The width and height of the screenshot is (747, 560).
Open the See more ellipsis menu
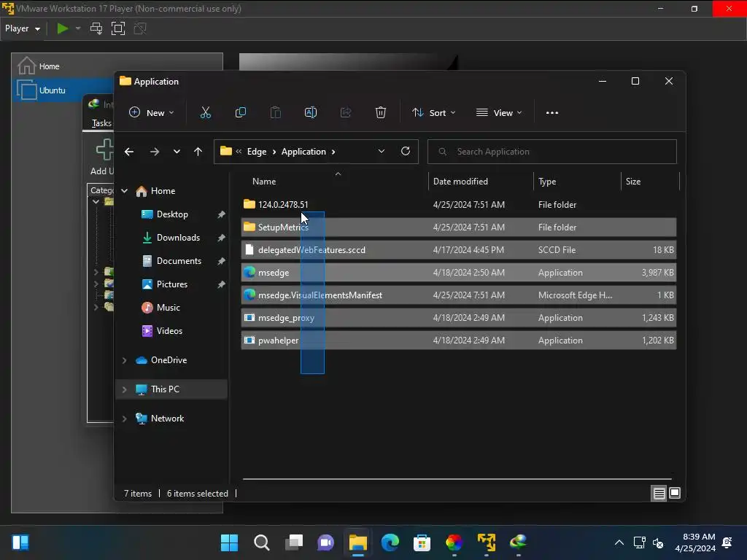tap(551, 113)
